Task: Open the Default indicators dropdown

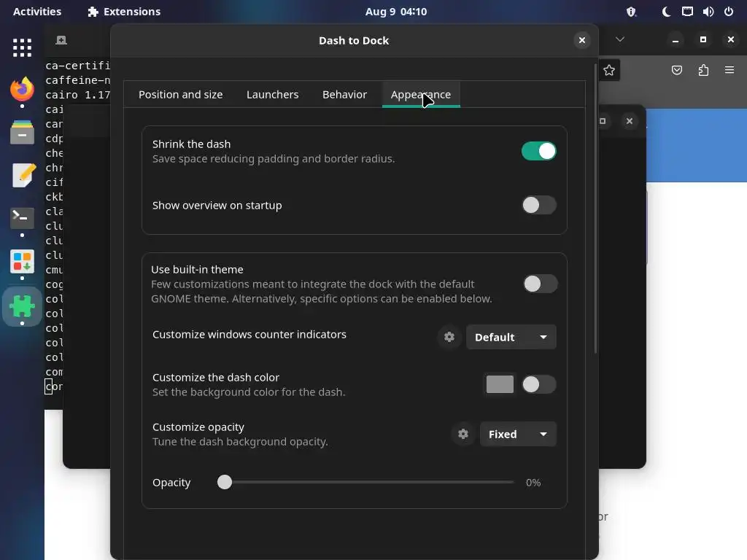Action: (511, 337)
